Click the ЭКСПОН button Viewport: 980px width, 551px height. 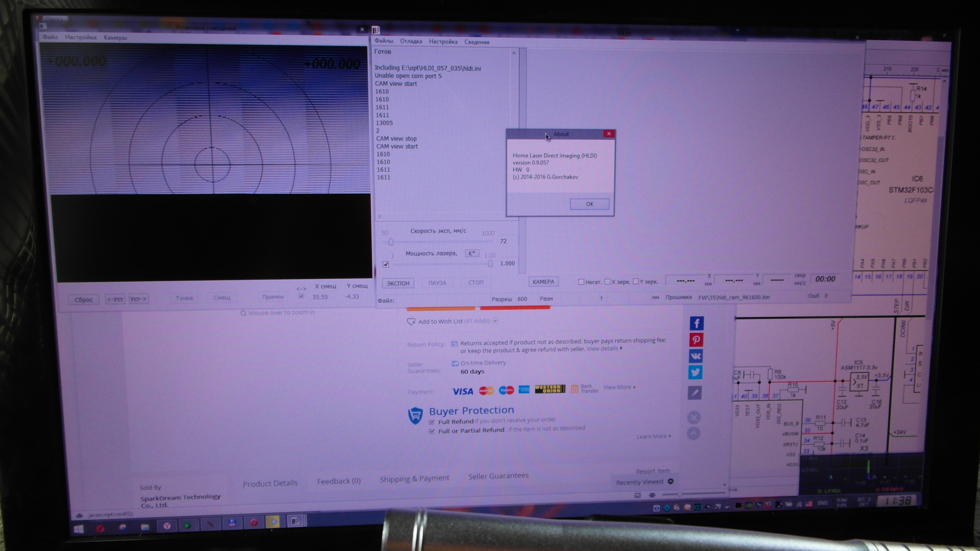(398, 283)
